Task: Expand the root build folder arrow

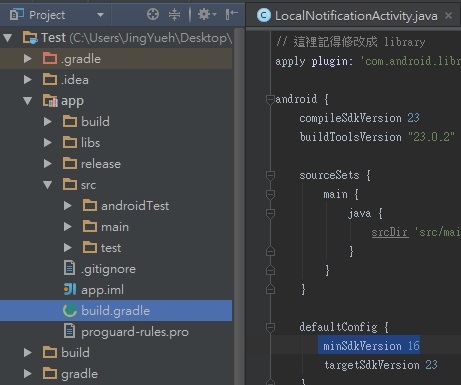Action: tap(28, 353)
